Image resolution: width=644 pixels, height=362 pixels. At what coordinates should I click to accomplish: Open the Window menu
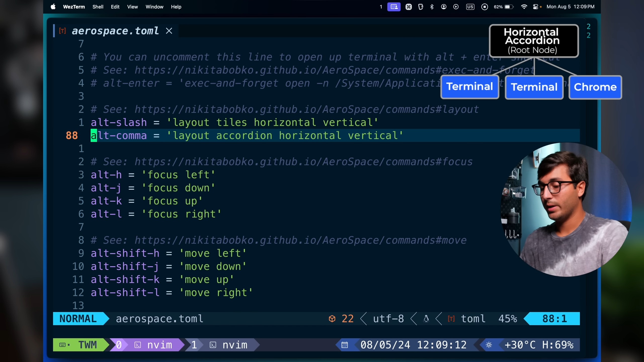[x=154, y=7]
